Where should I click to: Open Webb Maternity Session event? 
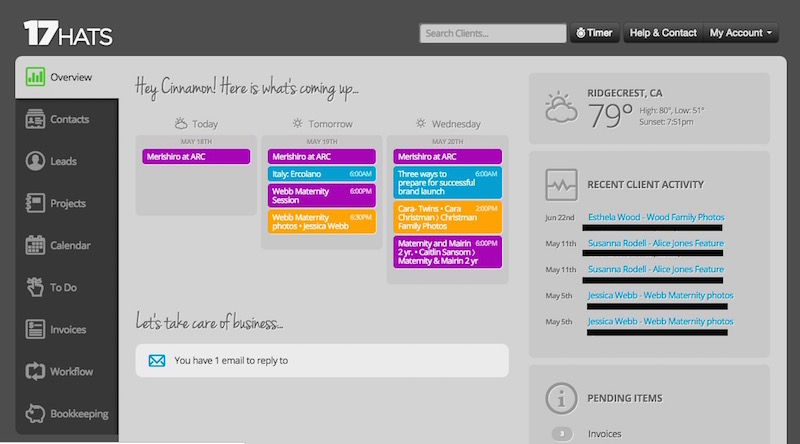(322, 195)
